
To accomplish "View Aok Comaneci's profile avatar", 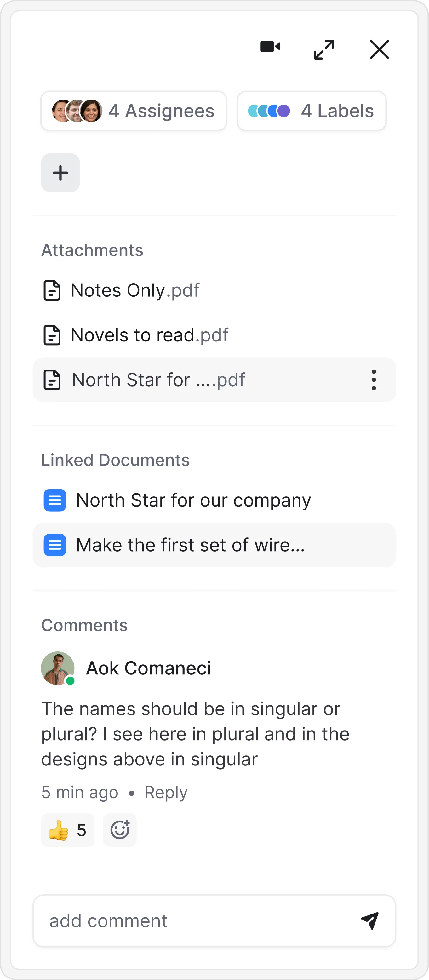I will click(x=58, y=668).
